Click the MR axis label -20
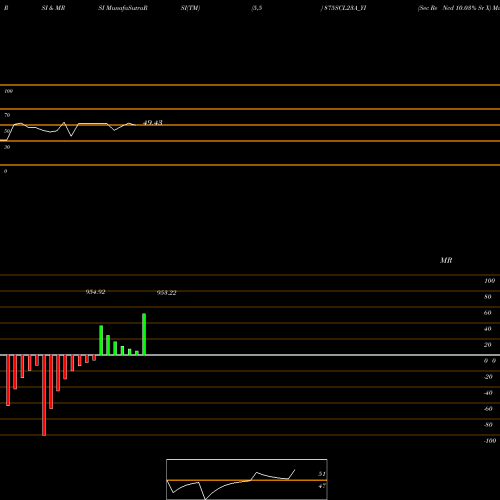This screenshot has width=500, height=500. click(x=488, y=377)
